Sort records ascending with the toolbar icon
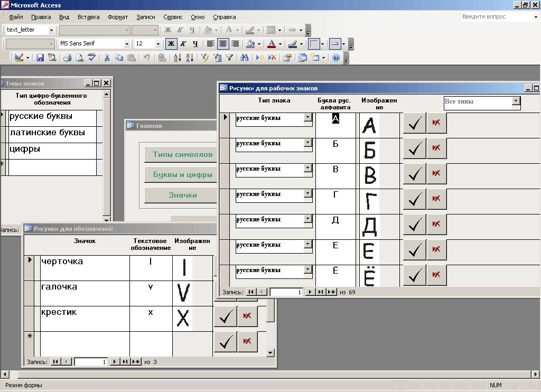 (x=178, y=58)
